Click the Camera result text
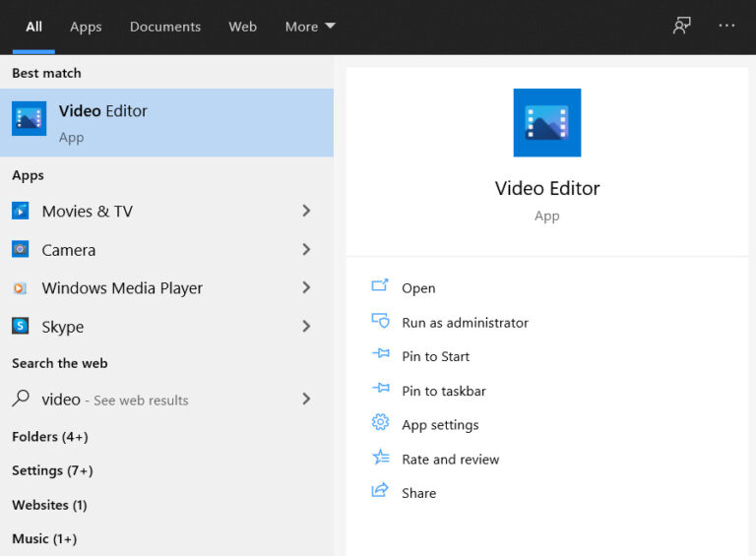This screenshot has height=556, width=756. pyautogui.click(x=69, y=250)
